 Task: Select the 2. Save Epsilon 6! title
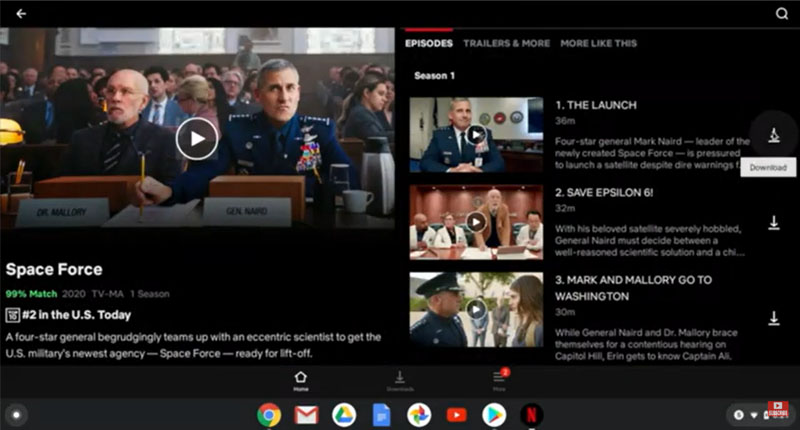click(604, 192)
